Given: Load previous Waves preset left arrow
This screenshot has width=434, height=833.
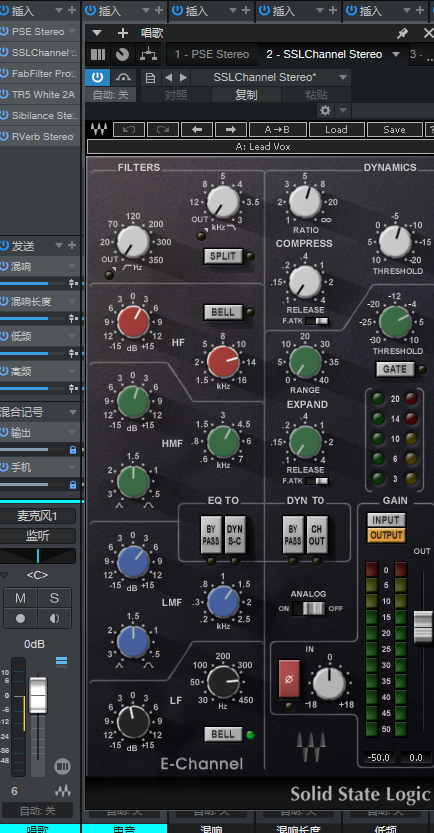Looking at the screenshot, I should point(197,130).
